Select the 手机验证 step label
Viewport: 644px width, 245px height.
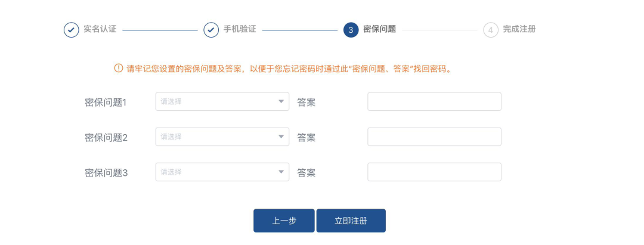click(x=240, y=29)
